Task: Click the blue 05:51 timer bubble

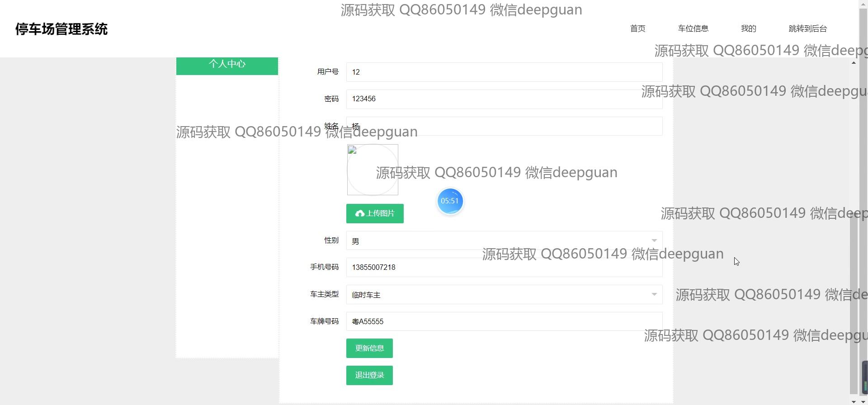Action: click(x=450, y=201)
